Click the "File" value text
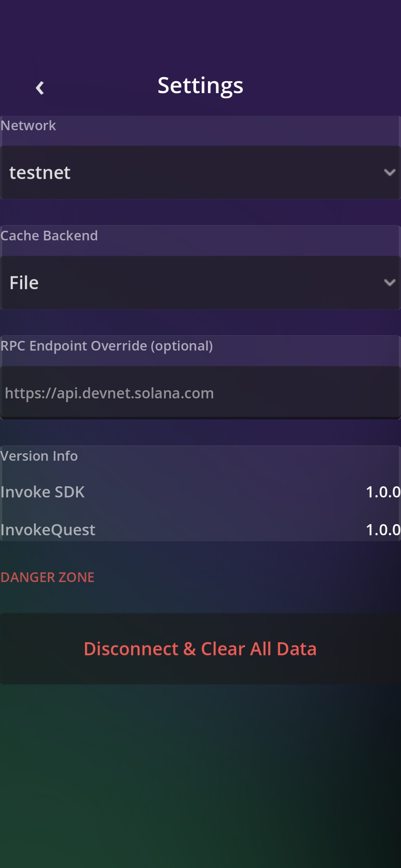Image resolution: width=401 pixels, height=868 pixels. (x=24, y=283)
